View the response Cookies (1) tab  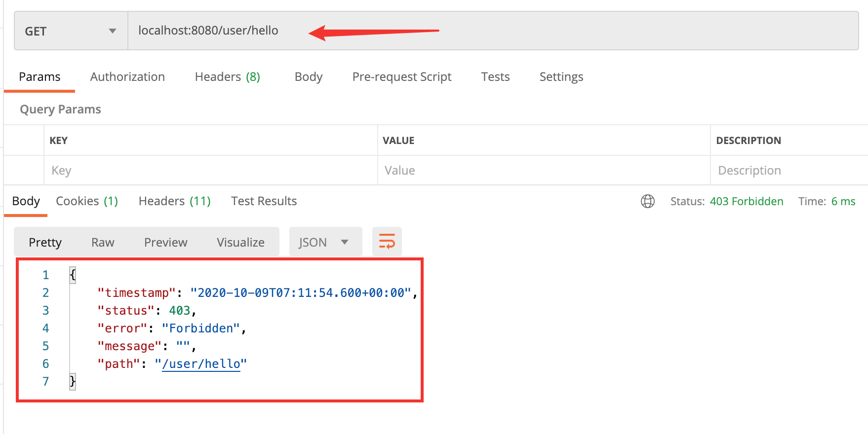[x=87, y=201]
